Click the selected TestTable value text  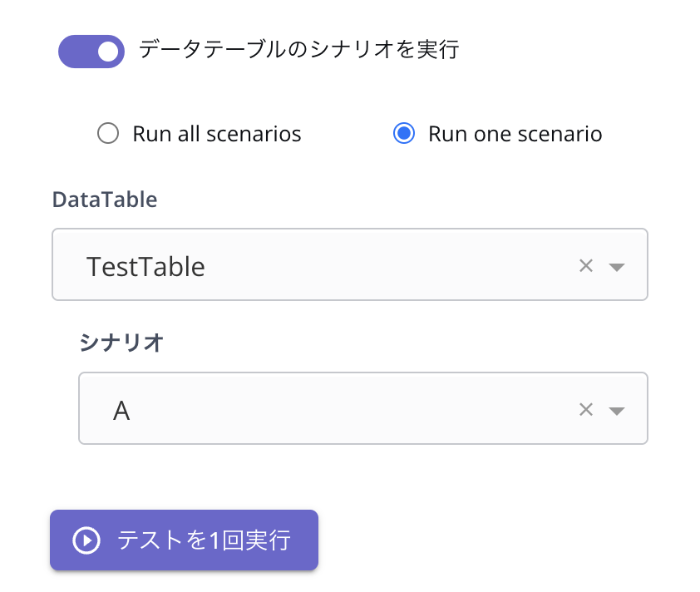[x=145, y=267]
